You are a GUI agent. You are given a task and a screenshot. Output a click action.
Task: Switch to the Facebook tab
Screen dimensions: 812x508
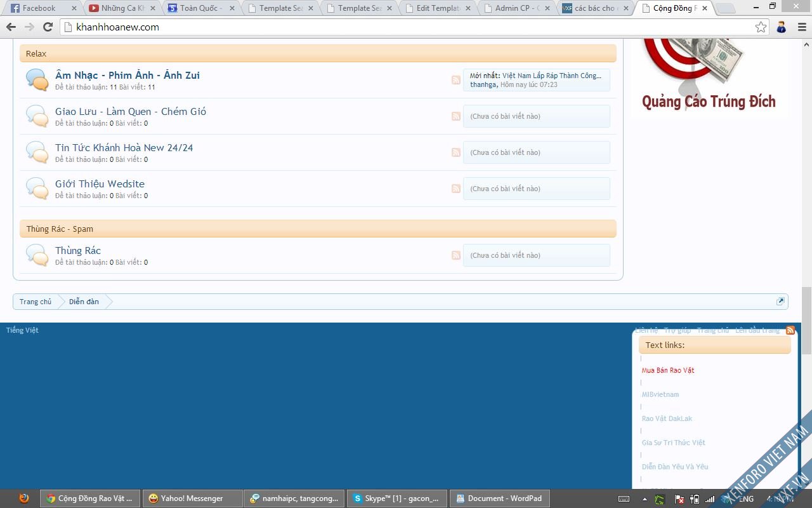tap(39, 8)
